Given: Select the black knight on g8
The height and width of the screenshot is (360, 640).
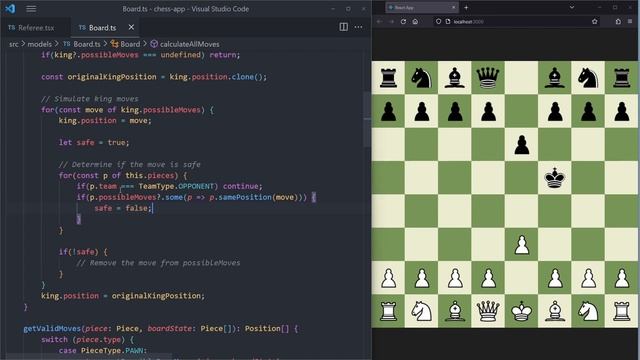Looking at the screenshot, I should (x=588, y=78).
